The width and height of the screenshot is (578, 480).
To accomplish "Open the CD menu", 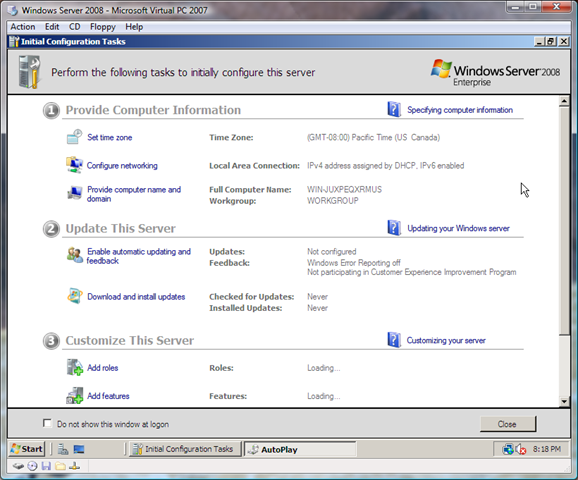I will pyautogui.click(x=74, y=27).
